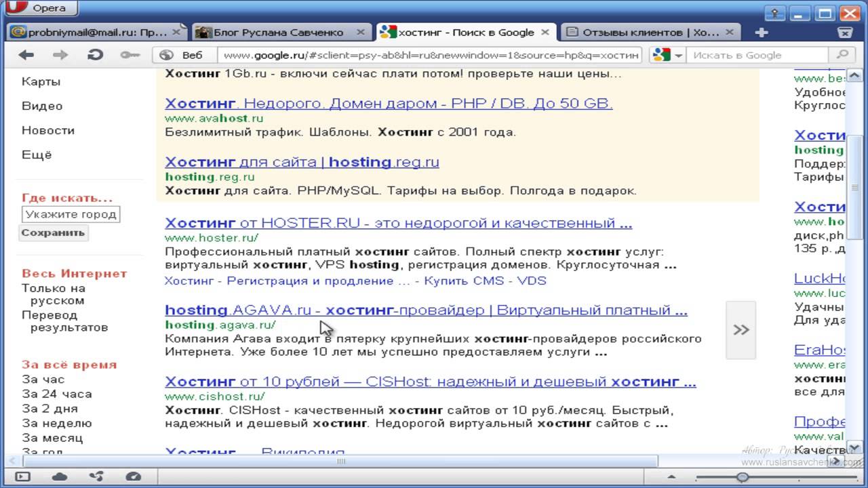Viewport: 868px width, 488px height.
Task: Click the Хостинг - Регистрация и продление sitelink
Action: [x=288, y=281]
